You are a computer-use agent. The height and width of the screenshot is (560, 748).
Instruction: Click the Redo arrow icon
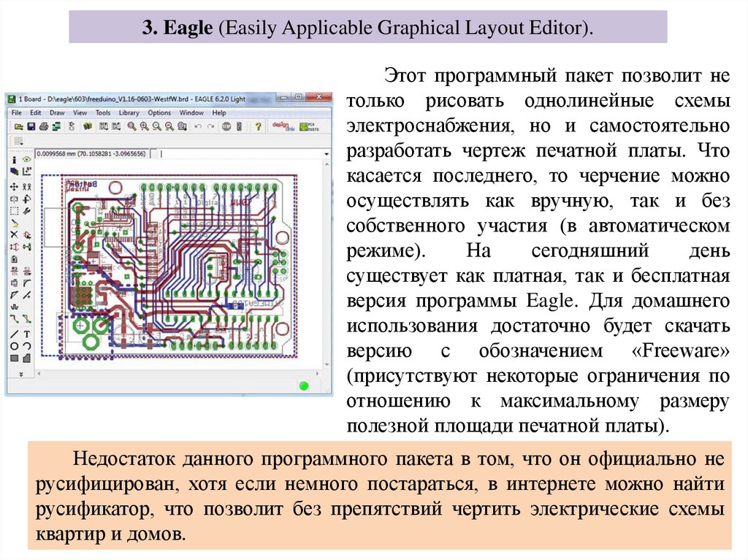click(210, 126)
